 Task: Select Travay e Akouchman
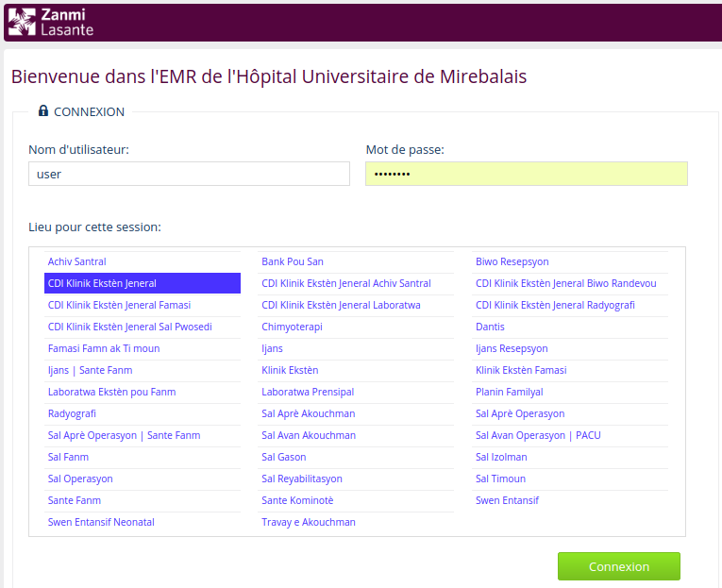tap(356, 522)
